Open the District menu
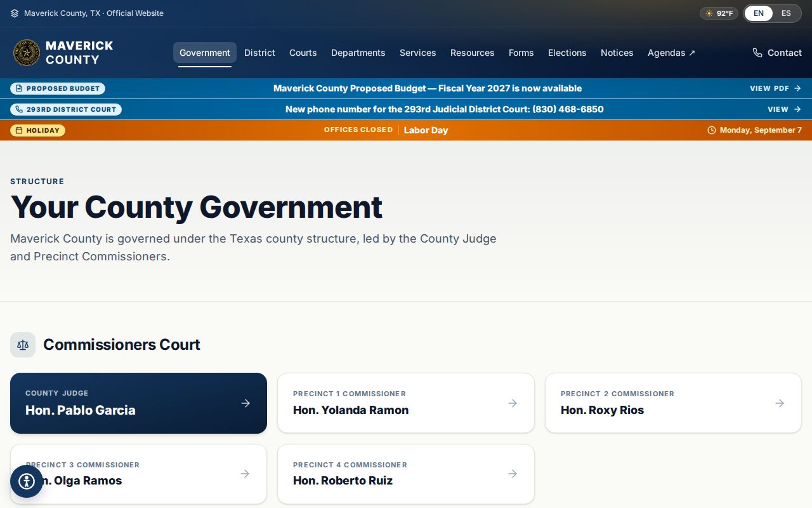 tap(259, 53)
